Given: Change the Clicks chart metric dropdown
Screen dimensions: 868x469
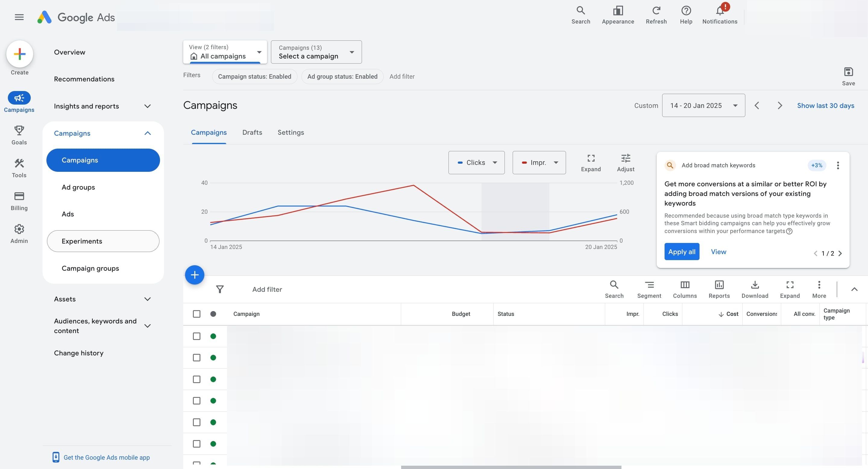Looking at the screenshot, I should tap(476, 163).
